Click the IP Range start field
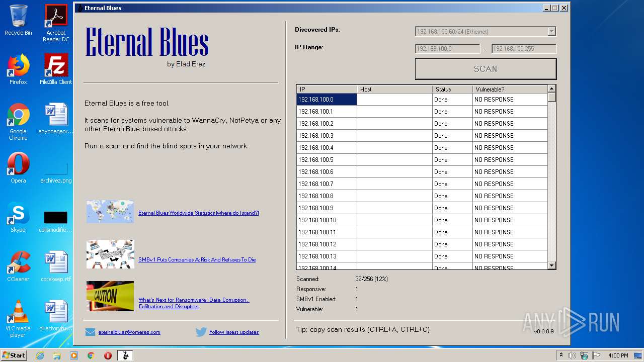The image size is (644, 362). point(447,49)
